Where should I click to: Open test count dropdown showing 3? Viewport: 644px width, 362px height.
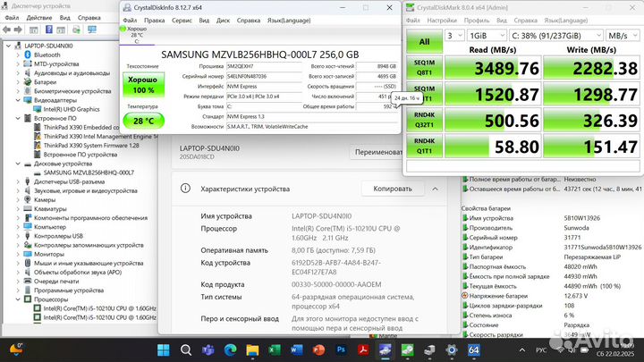tap(454, 35)
